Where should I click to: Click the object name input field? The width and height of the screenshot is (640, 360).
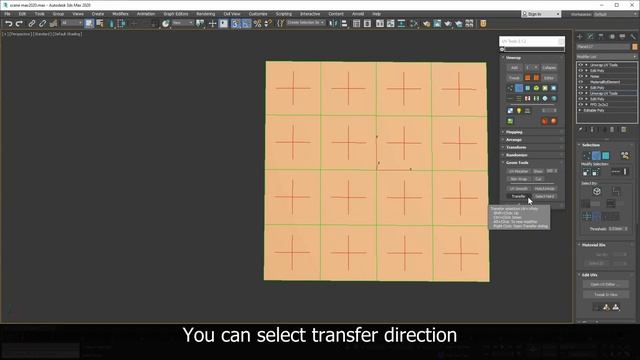[x=603, y=47]
